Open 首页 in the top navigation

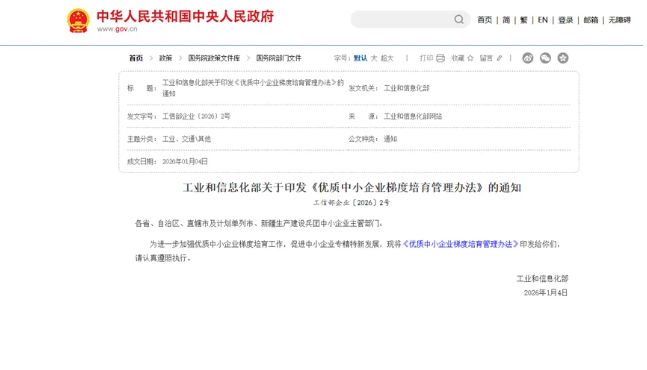[x=484, y=20]
